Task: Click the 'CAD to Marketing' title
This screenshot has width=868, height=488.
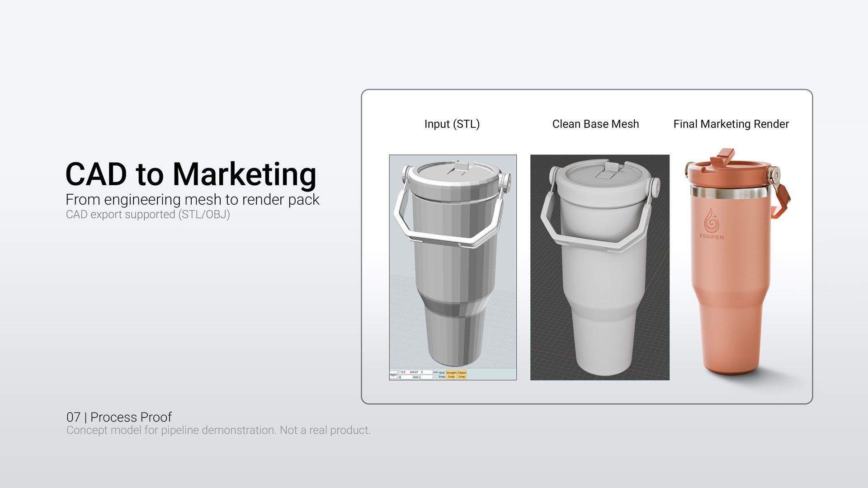Action: 191,174
